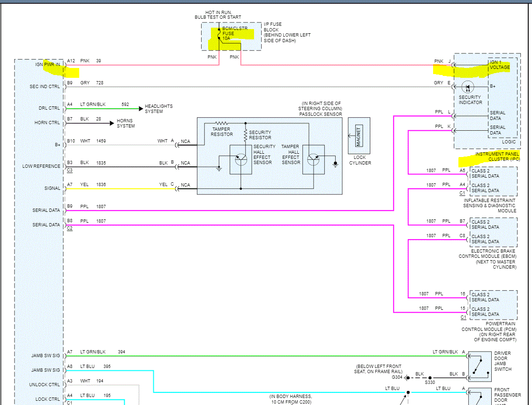Click the Security Indicator LED symbol

point(467,87)
